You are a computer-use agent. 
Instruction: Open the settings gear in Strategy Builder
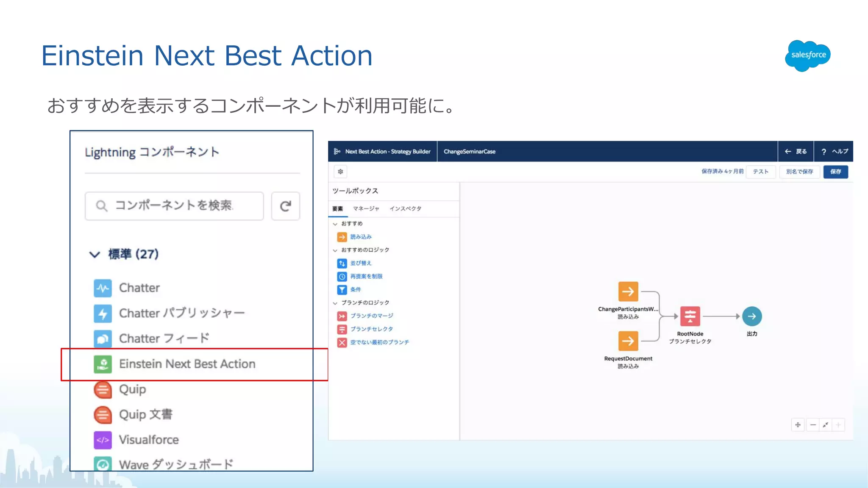340,172
